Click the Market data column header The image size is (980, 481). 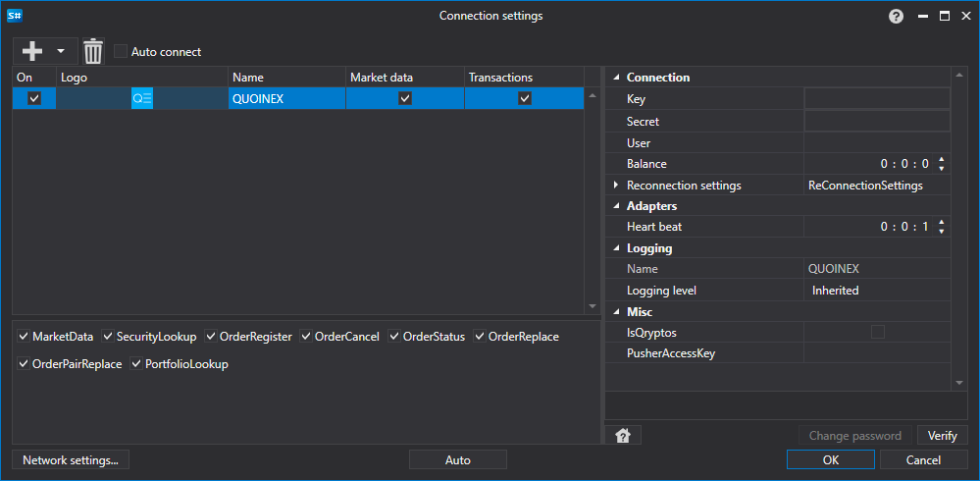[x=405, y=78]
